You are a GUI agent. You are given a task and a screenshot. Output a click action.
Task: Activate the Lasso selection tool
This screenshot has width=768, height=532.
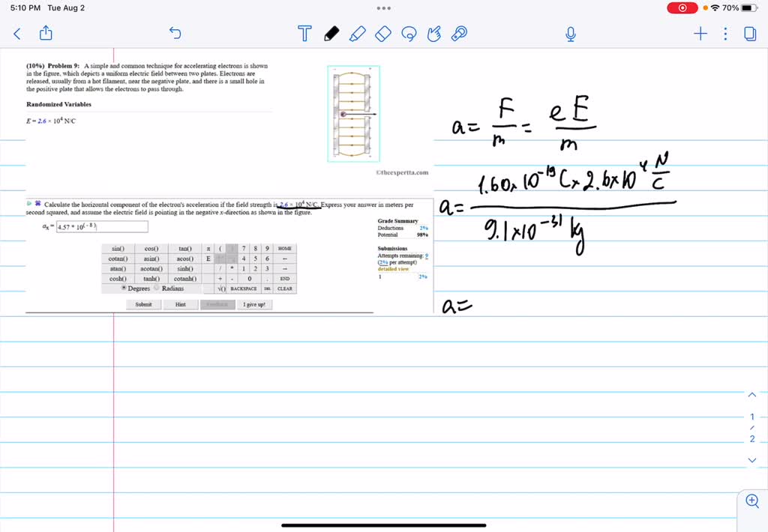[x=409, y=34]
